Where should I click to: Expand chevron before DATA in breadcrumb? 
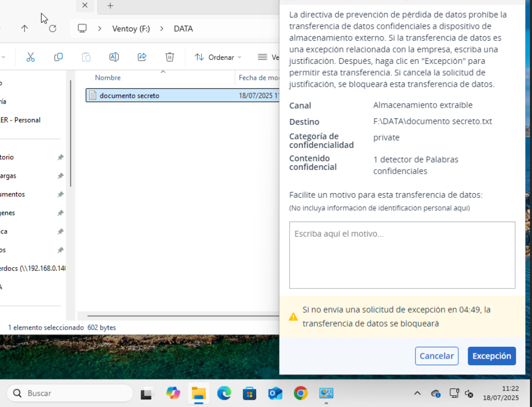(x=161, y=28)
